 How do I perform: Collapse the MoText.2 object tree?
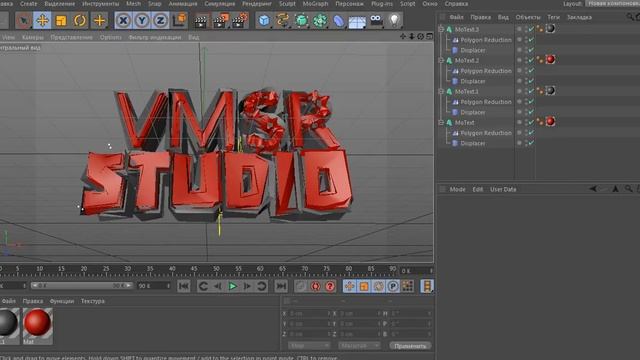click(x=441, y=60)
